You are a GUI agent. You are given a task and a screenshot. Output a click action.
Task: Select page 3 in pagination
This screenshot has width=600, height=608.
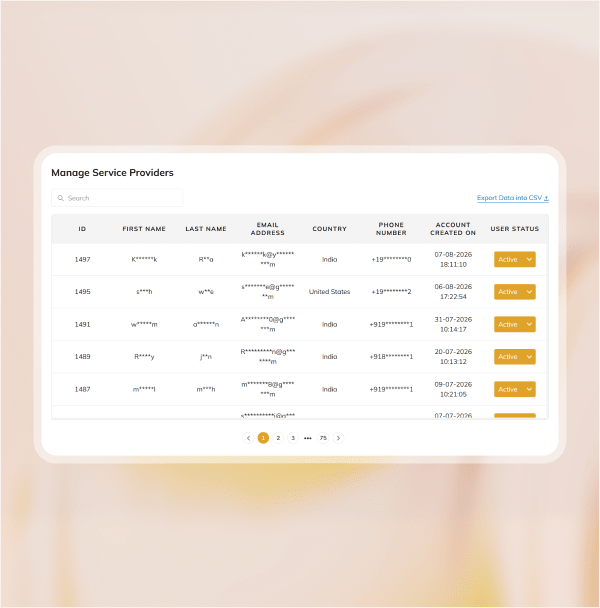(293, 438)
